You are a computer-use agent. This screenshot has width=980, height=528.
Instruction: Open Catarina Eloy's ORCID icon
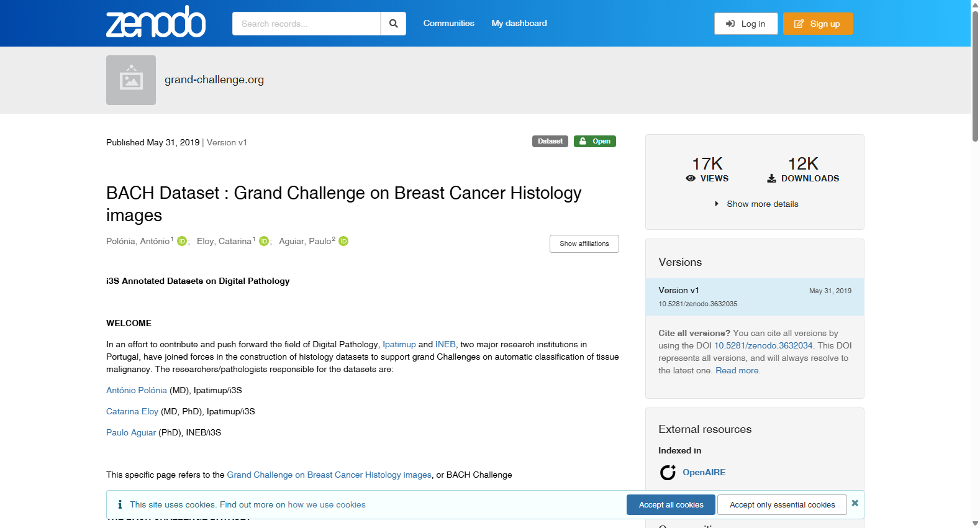click(x=264, y=241)
